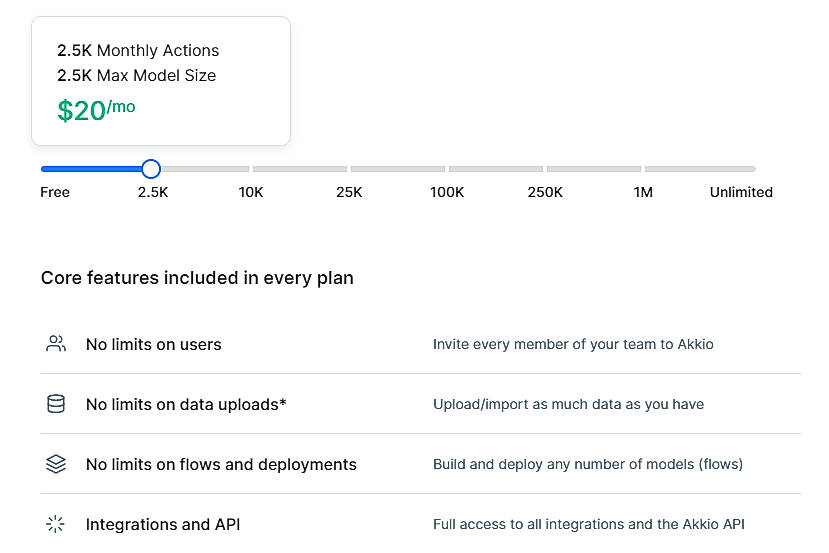Select the 10K tier on the slider
This screenshot has height=553, width=829.
click(x=251, y=192)
